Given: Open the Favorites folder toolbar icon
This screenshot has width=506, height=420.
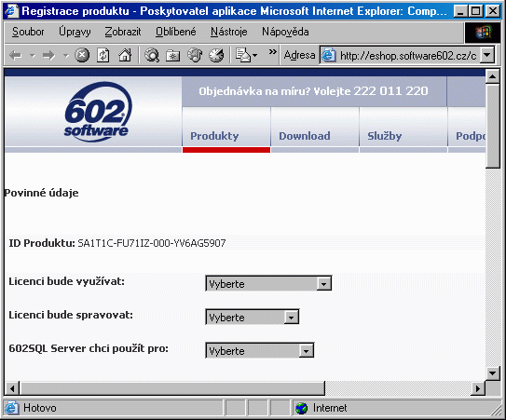Looking at the screenshot, I should click(x=173, y=56).
